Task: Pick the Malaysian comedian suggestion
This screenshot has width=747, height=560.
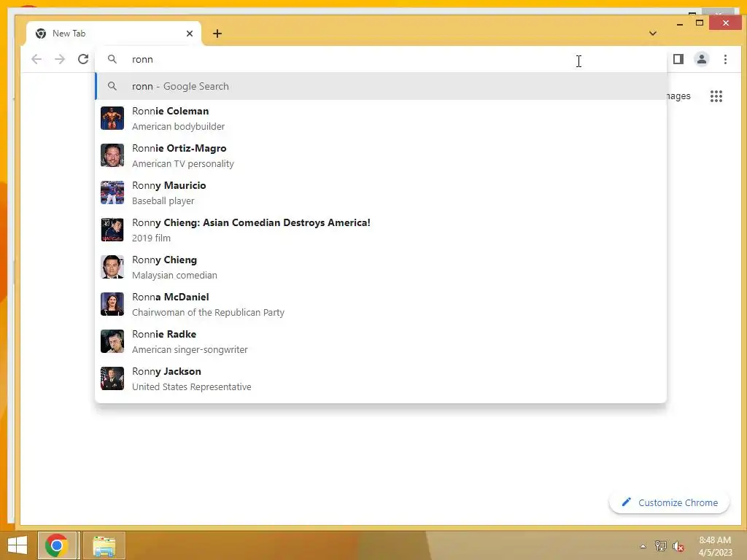Action: 381,267
